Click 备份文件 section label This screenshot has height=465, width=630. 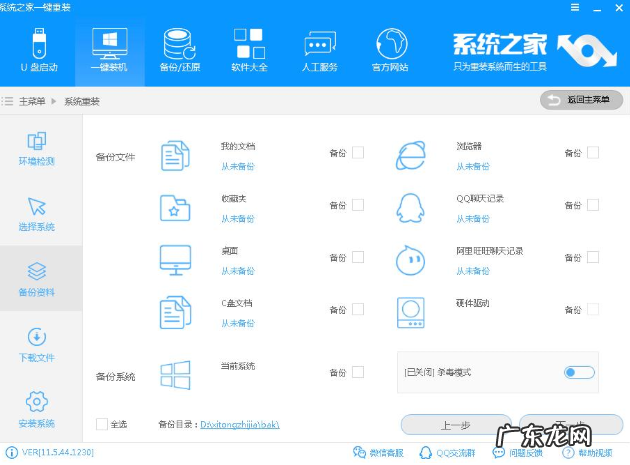(x=115, y=157)
